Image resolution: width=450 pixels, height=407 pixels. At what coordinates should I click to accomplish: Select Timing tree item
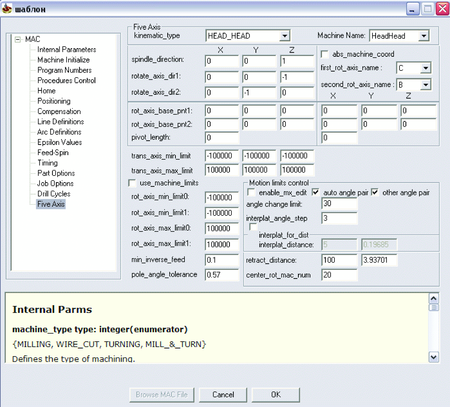pyautogui.click(x=47, y=163)
